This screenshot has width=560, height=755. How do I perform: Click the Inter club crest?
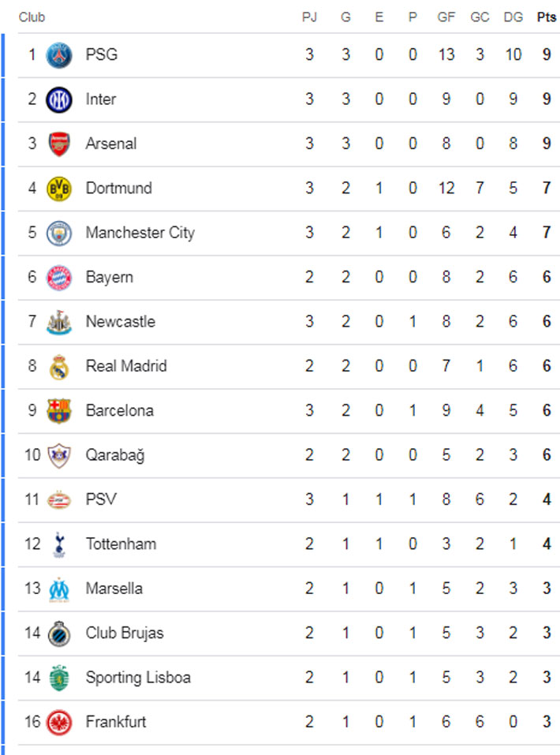click(x=59, y=99)
